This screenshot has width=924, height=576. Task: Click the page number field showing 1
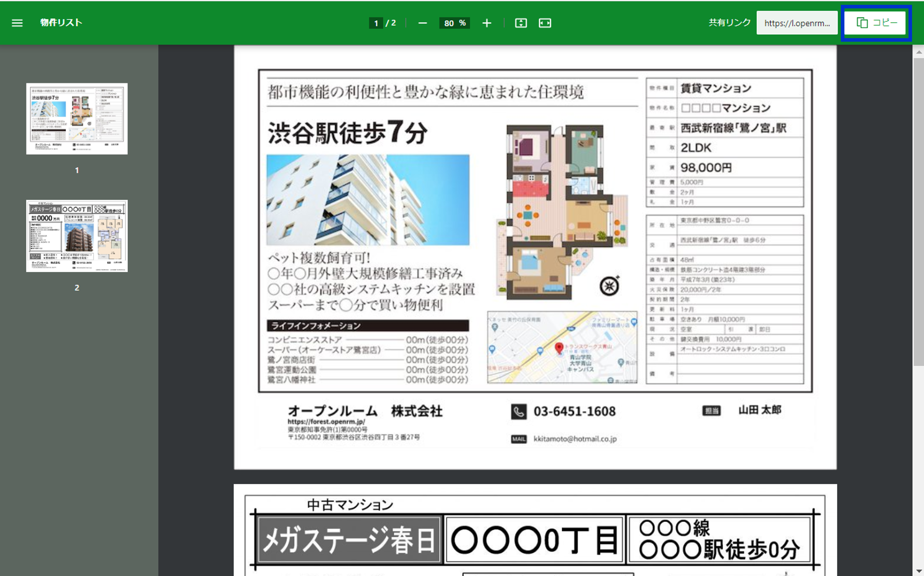(376, 23)
